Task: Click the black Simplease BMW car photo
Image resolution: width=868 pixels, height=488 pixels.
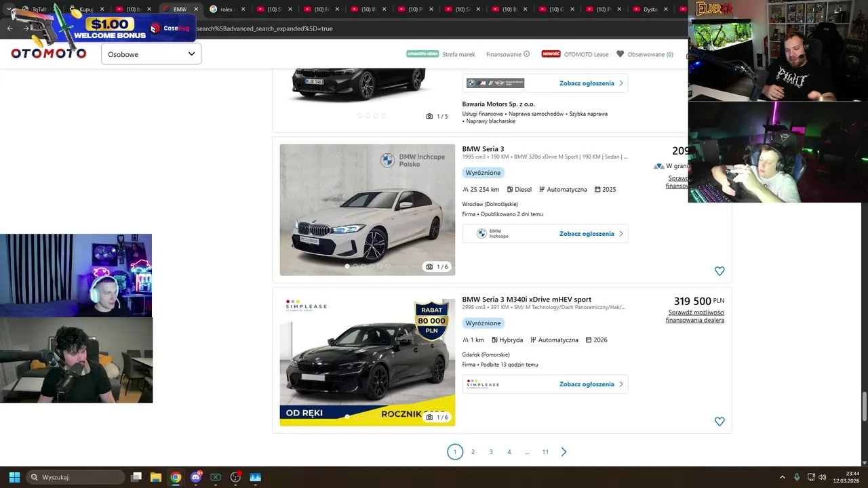Action: pyautogui.click(x=368, y=361)
